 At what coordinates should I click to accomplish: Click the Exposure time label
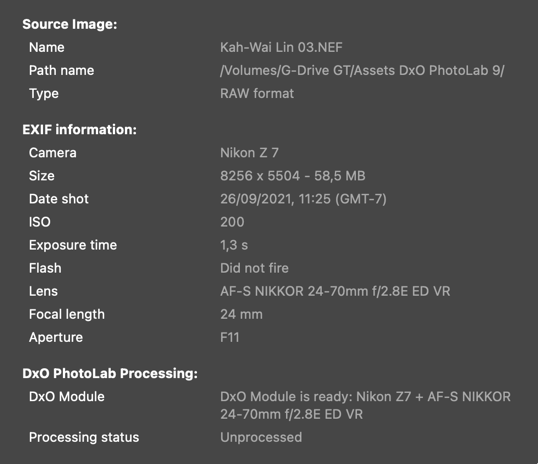pyautogui.click(x=73, y=245)
